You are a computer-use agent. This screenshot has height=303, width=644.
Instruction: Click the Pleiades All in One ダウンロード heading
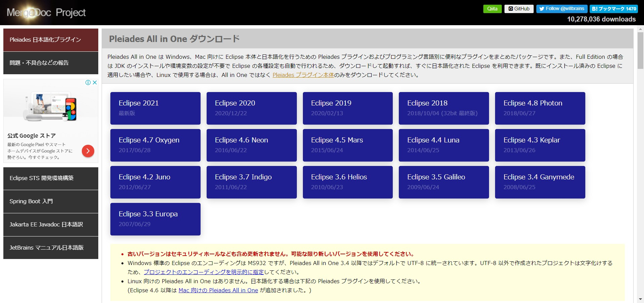coord(174,39)
